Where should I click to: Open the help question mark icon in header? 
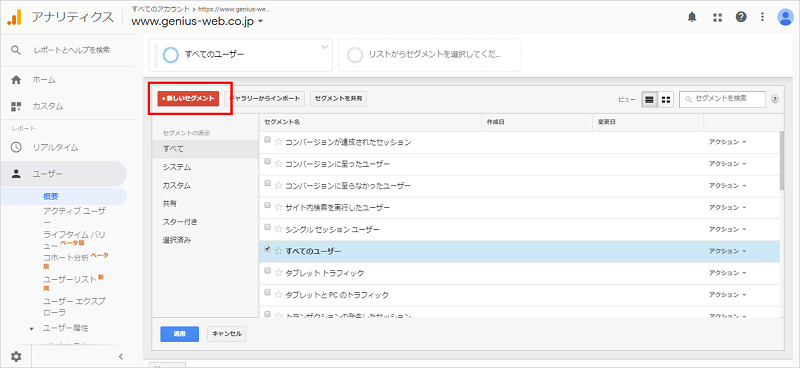coord(741,17)
